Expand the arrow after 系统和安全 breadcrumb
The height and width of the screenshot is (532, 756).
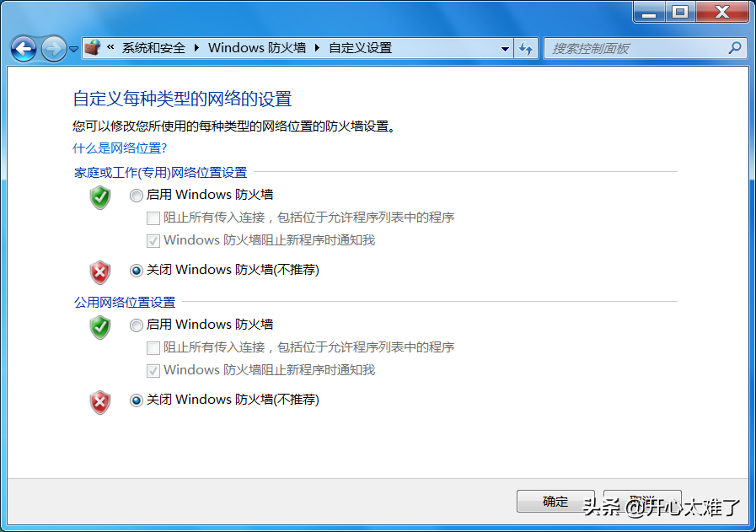[197, 48]
